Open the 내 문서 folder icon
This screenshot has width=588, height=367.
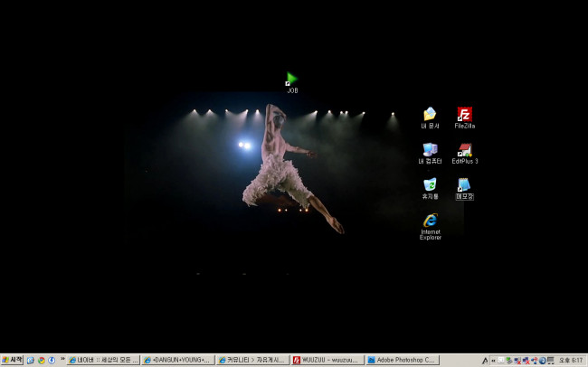(430, 115)
